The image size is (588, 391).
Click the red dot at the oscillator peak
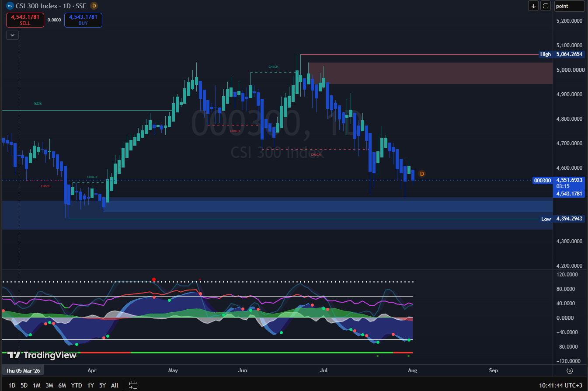(154, 279)
